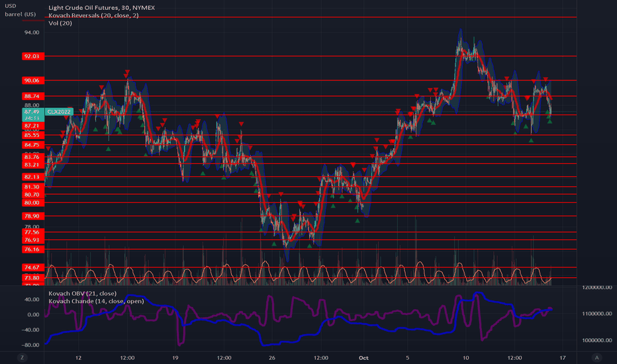The height and width of the screenshot is (364, 617).
Task: Select the 76.16 horizontal level label
Action: [33, 249]
